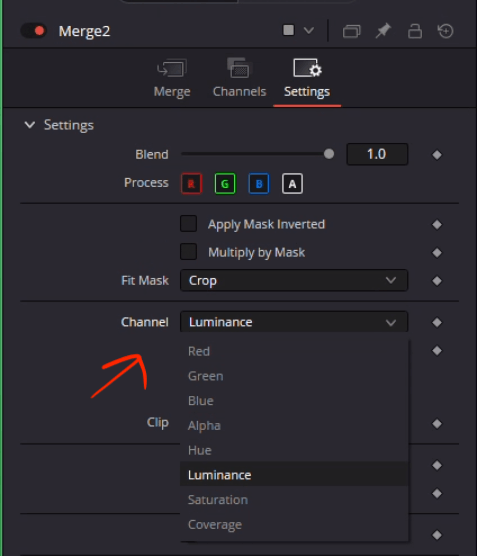Viewport: 477px width, 556px height.
Task: Click keyframe diamond beside Fit Mask
Action: pos(437,281)
